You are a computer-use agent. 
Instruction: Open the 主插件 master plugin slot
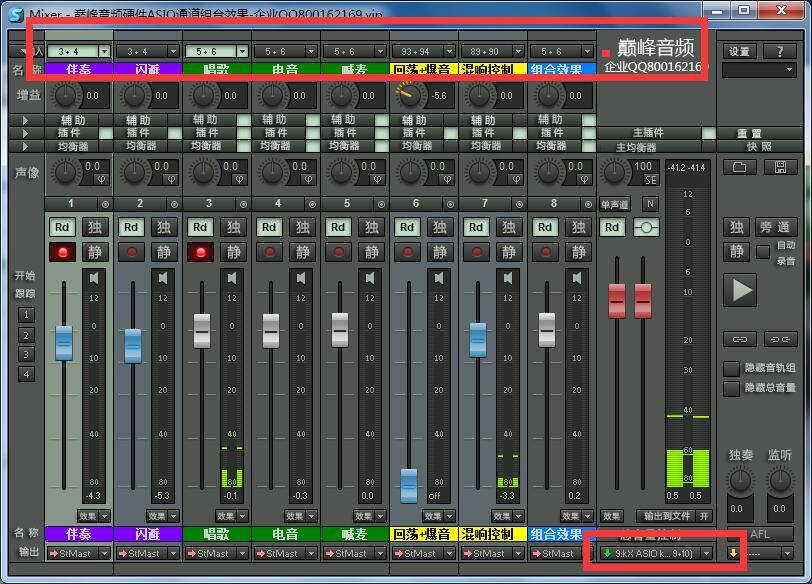(x=649, y=133)
